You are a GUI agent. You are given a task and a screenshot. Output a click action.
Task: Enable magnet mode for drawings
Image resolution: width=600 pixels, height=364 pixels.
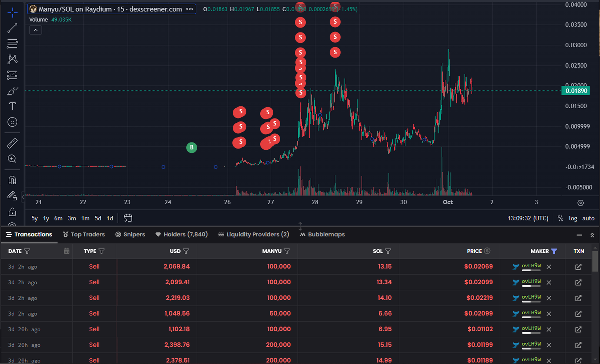[12, 180]
